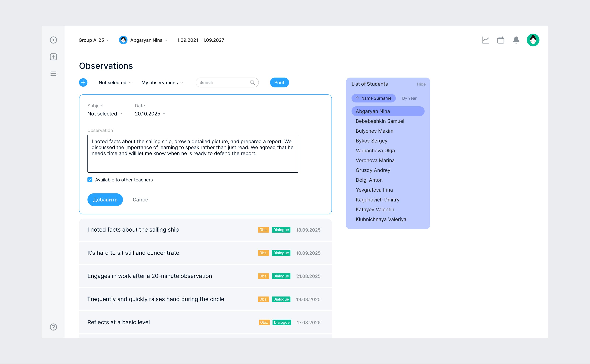Click the search magnifier icon
Image resolution: width=590 pixels, height=364 pixels.
click(252, 82)
